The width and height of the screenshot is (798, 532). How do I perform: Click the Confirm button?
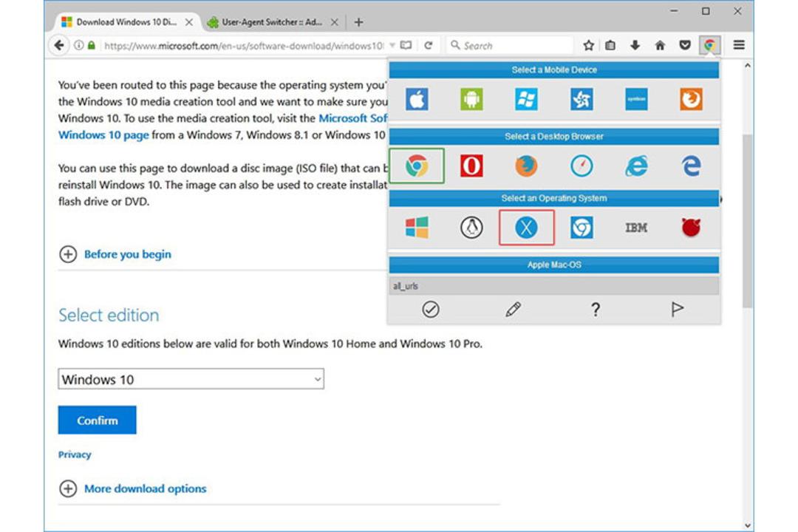click(98, 420)
